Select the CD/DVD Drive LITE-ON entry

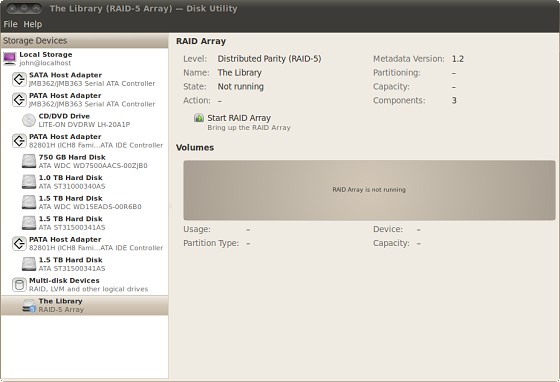click(84, 120)
